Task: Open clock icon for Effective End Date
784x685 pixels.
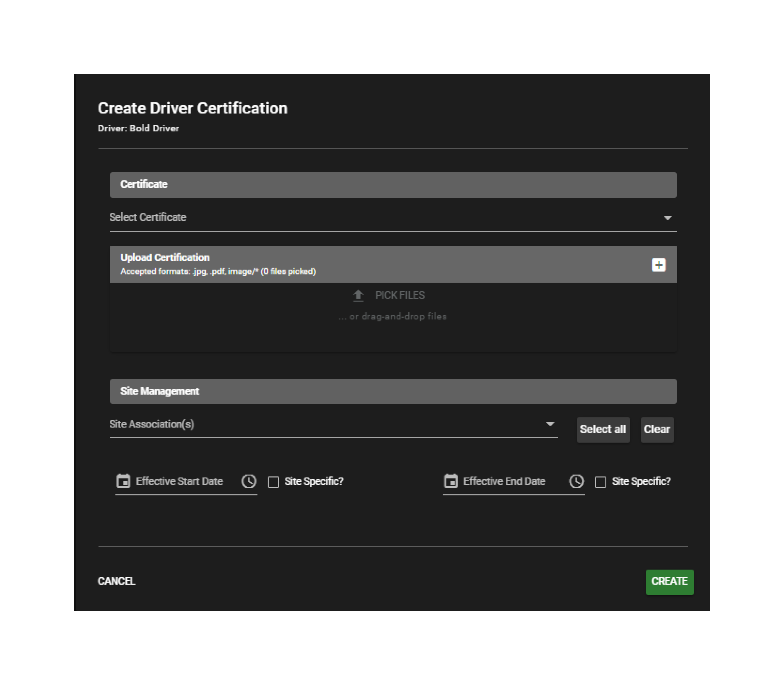Action: 576,481
